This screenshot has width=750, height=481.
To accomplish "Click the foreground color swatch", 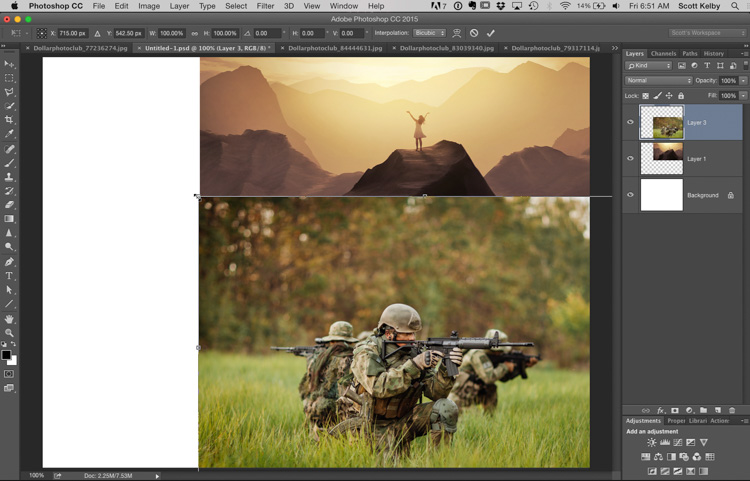I will click(x=6, y=354).
